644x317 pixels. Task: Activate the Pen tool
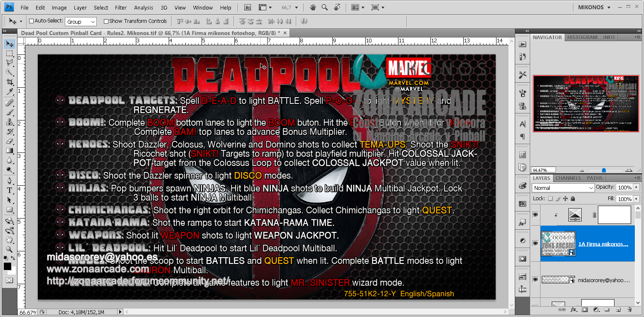10,180
